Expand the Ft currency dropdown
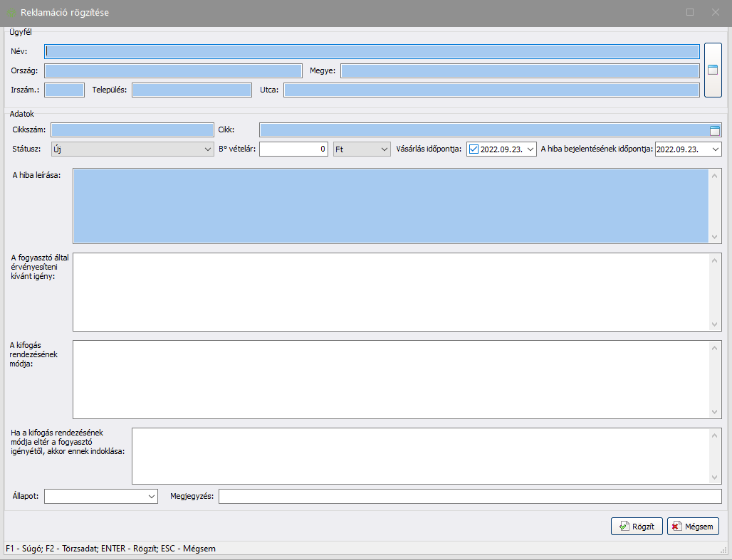 pos(385,149)
